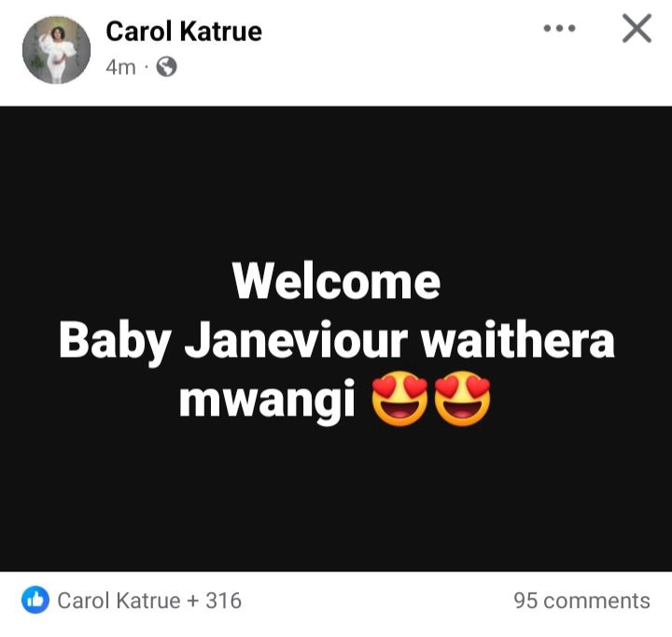The height and width of the screenshot is (637, 672).
Task: Click the word waithera in the post
Action: pos(518,340)
